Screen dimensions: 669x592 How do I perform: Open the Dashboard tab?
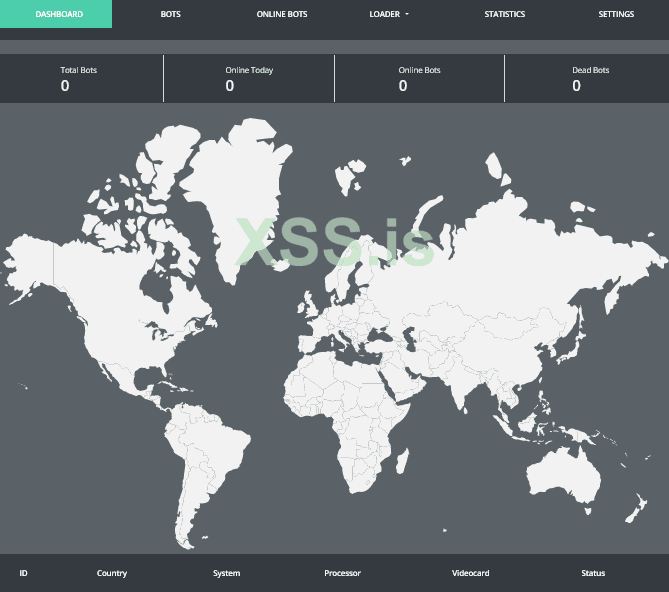(56, 14)
